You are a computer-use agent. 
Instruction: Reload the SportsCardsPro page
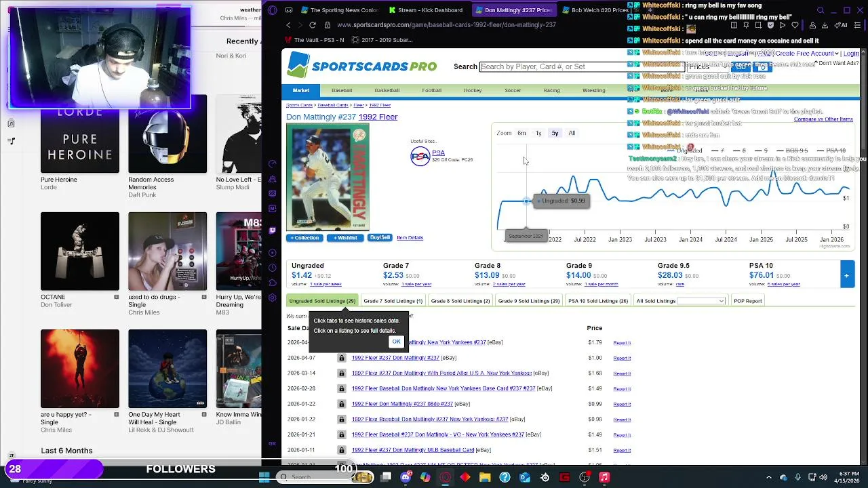coord(313,25)
